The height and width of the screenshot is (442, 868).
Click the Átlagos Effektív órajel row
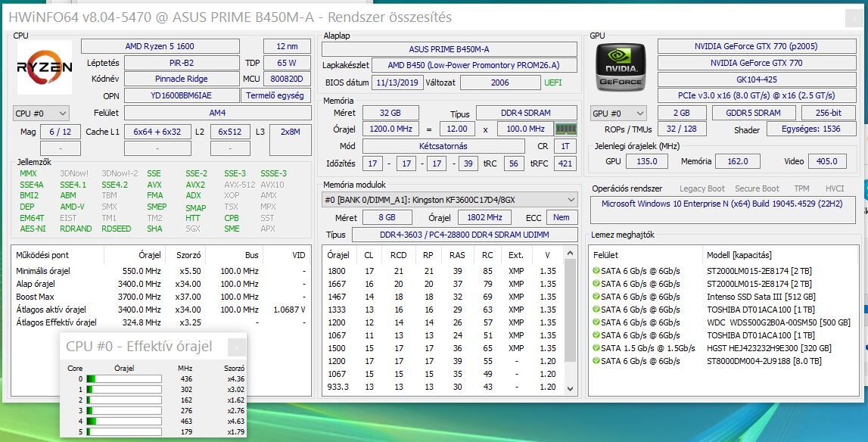[x=160, y=322]
